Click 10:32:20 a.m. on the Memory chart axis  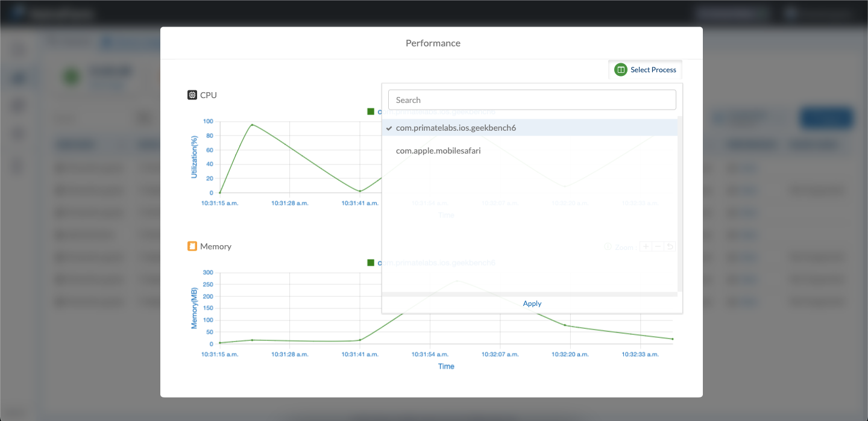tap(570, 355)
